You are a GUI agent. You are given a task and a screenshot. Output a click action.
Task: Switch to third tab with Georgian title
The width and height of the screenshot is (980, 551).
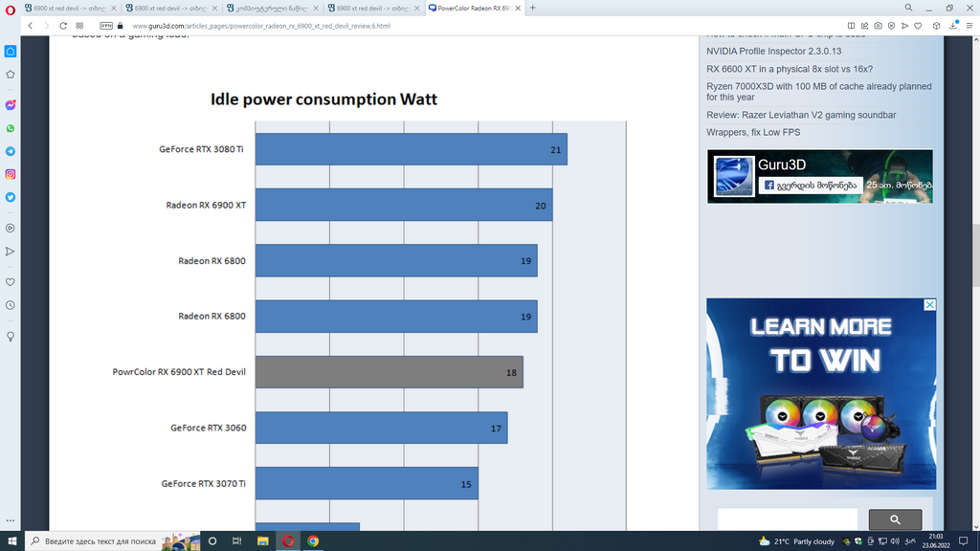(273, 8)
